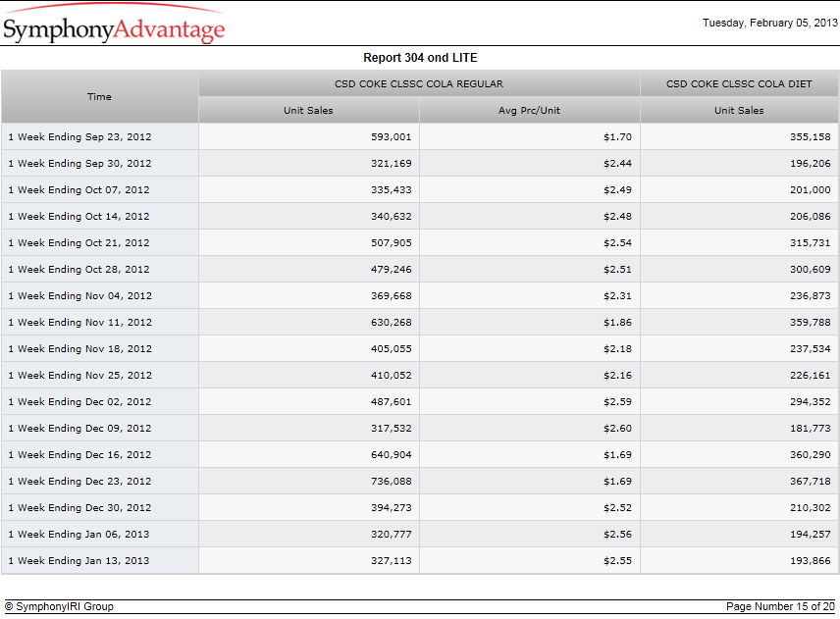Click the unit sales value 410,052
The width and height of the screenshot is (840, 619).
point(392,376)
